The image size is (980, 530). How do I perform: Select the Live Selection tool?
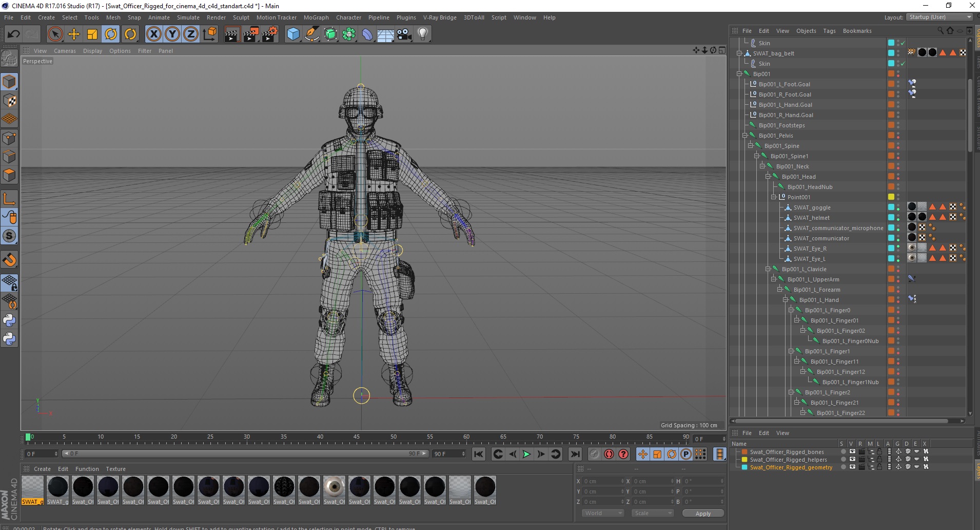click(x=55, y=34)
